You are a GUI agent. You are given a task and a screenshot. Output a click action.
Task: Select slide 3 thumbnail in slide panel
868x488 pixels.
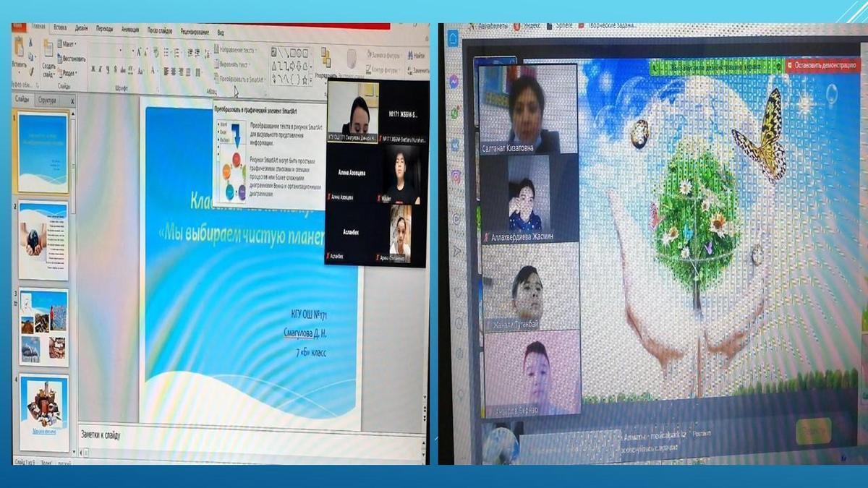[x=43, y=327]
